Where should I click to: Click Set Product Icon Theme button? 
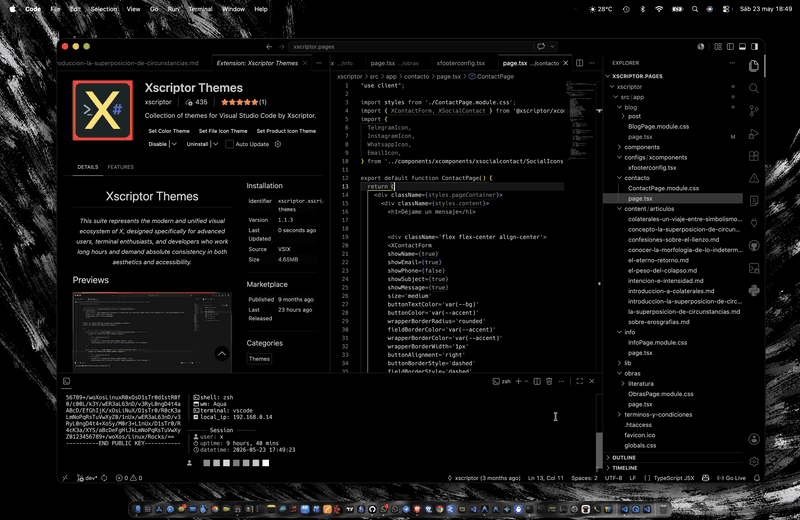pyautogui.click(x=286, y=131)
